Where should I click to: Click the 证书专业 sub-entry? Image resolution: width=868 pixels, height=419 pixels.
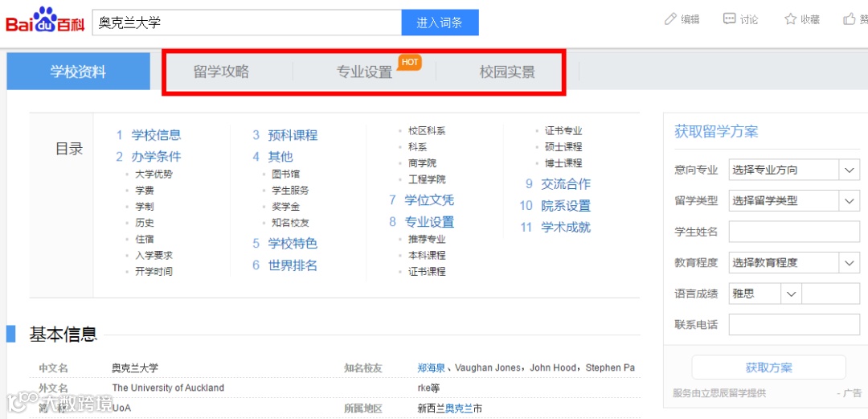(x=563, y=131)
